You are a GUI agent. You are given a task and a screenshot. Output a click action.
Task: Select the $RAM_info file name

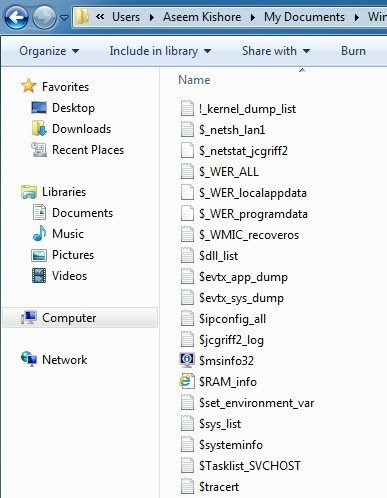coord(228,382)
